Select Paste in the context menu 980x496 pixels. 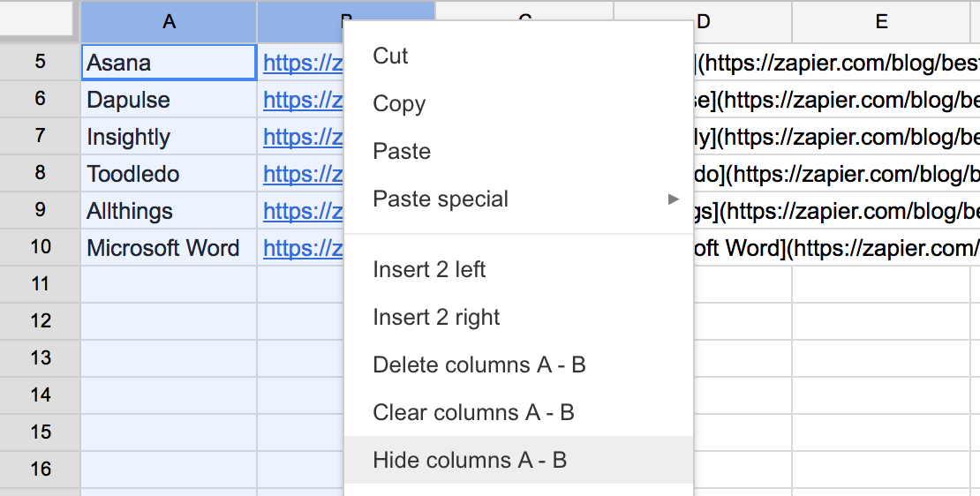[402, 151]
